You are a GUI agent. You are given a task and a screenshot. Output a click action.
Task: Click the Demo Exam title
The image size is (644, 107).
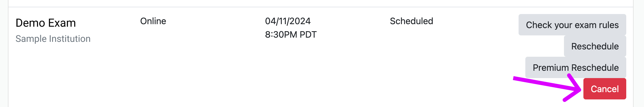pos(46,23)
